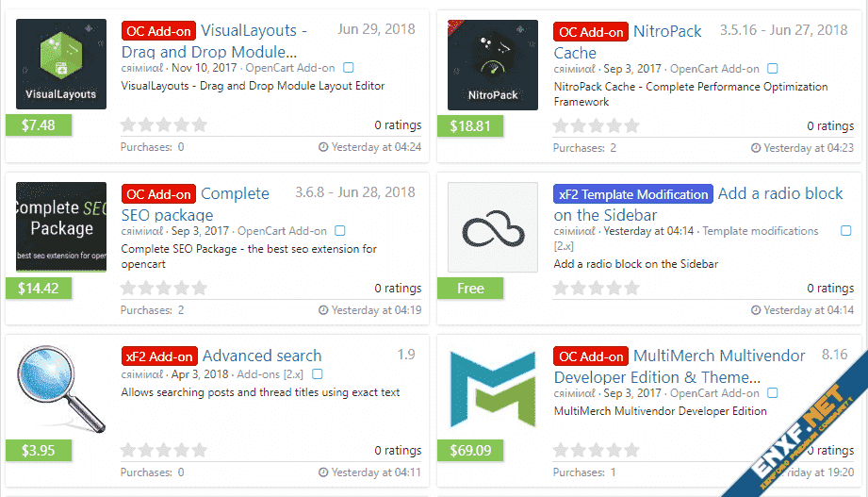Open the Add a radio block title link
This screenshot has height=497, width=868.
(x=780, y=193)
